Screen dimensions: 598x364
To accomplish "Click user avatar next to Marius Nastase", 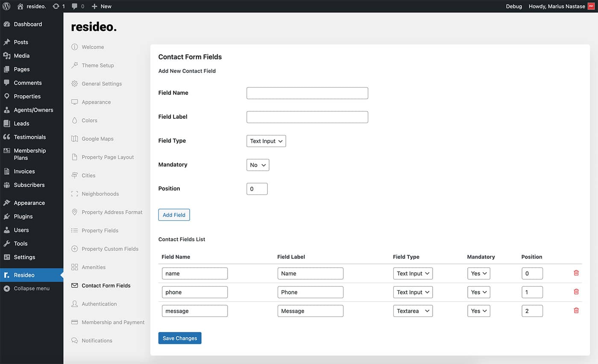I will [x=591, y=6].
